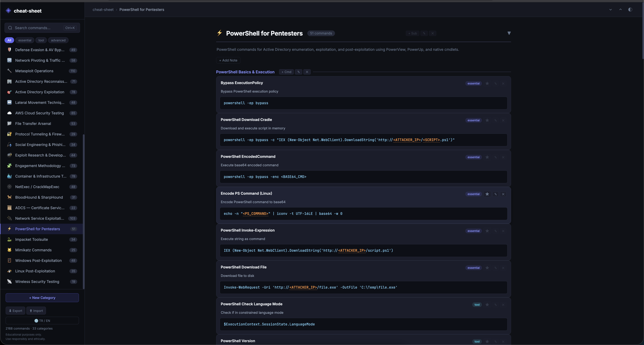Favorite the Bypass ExecutionPolicy command star

point(487,84)
